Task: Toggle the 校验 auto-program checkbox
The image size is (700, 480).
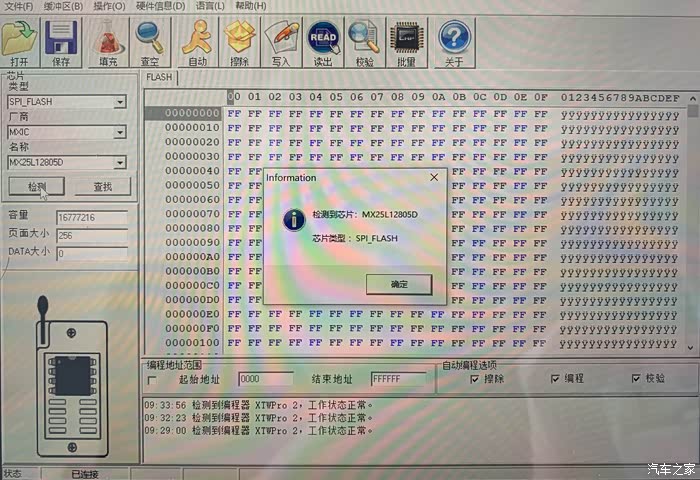Action: coord(636,379)
